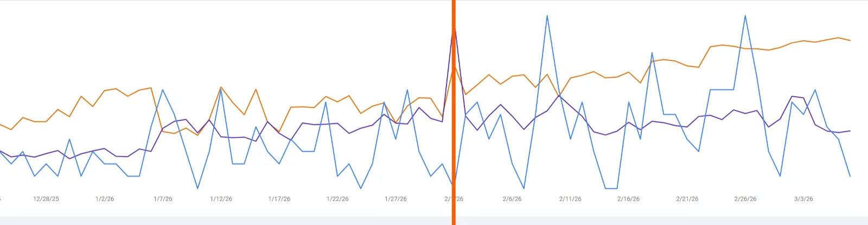Pick the 2/16/26 axis label

pyautogui.click(x=628, y=199)
